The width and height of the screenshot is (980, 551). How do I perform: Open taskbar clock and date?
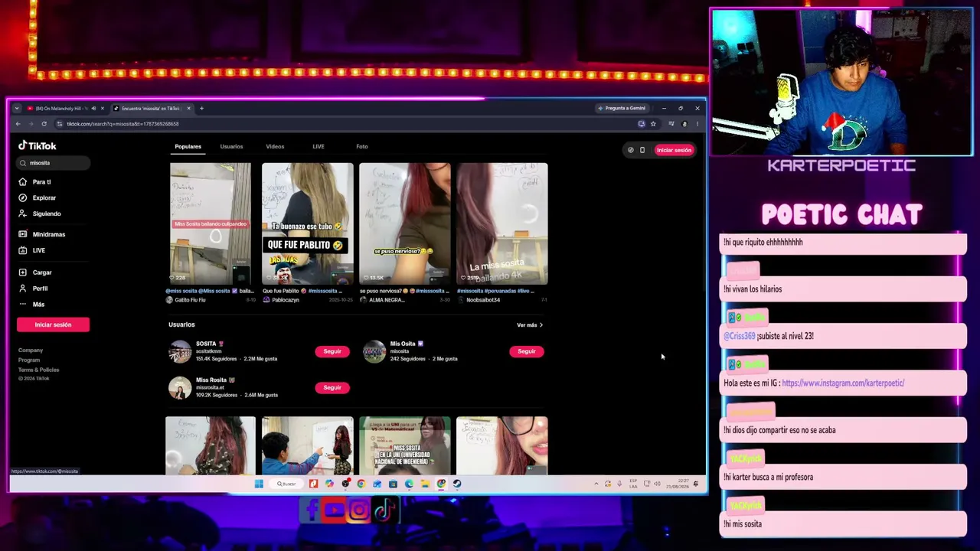676,484
